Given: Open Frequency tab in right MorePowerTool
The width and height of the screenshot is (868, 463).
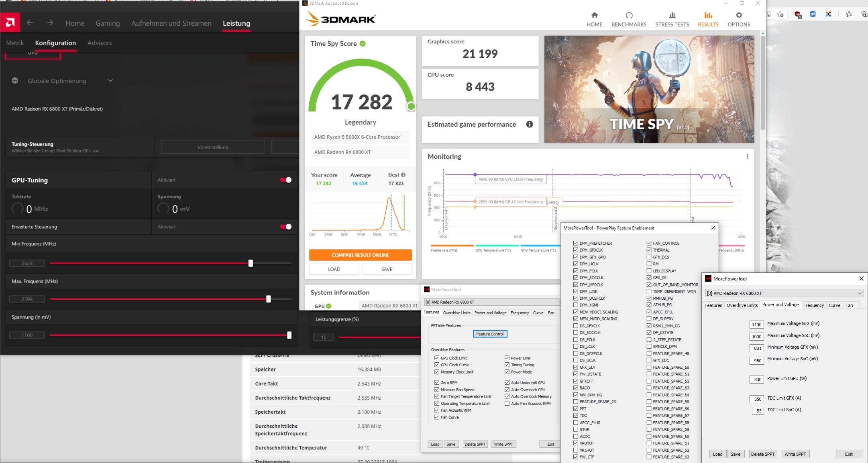Looking at the screenshot, I should 813,305.
